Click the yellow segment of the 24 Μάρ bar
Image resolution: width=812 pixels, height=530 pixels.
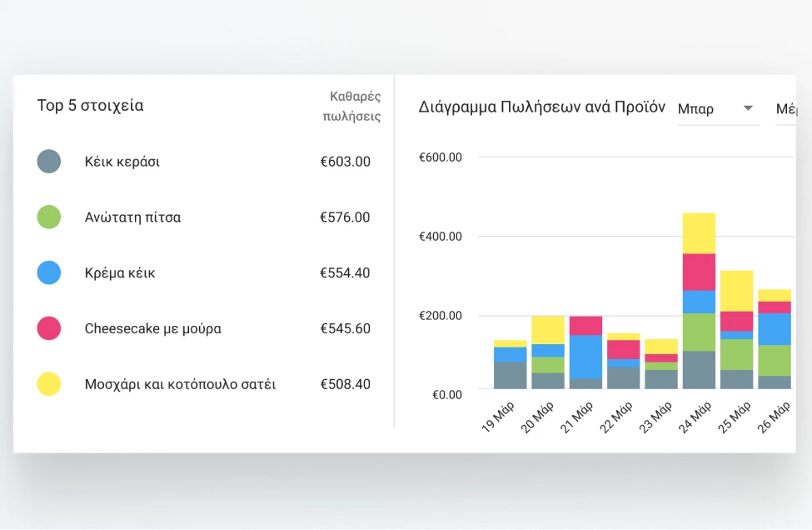[698, 233]
